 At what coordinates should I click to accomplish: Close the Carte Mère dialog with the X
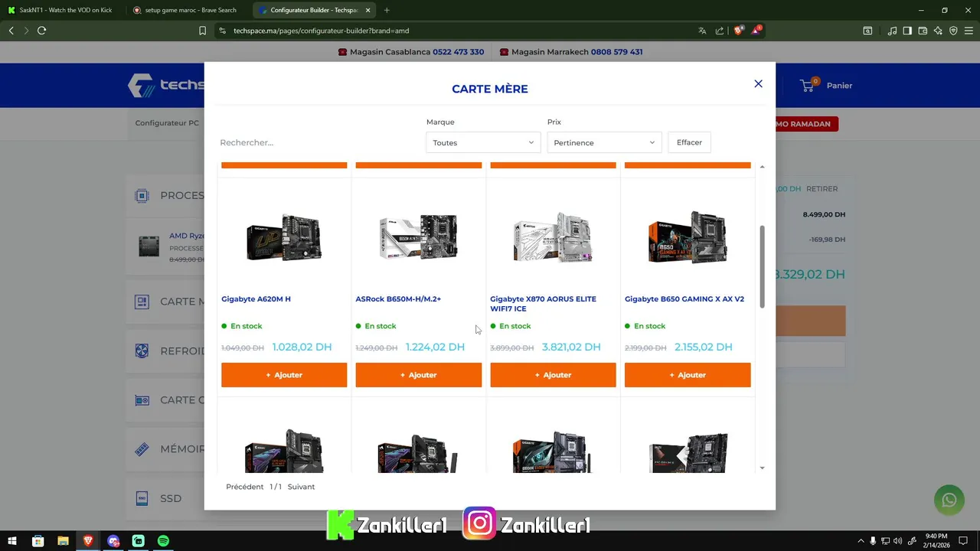coord(758,83)
